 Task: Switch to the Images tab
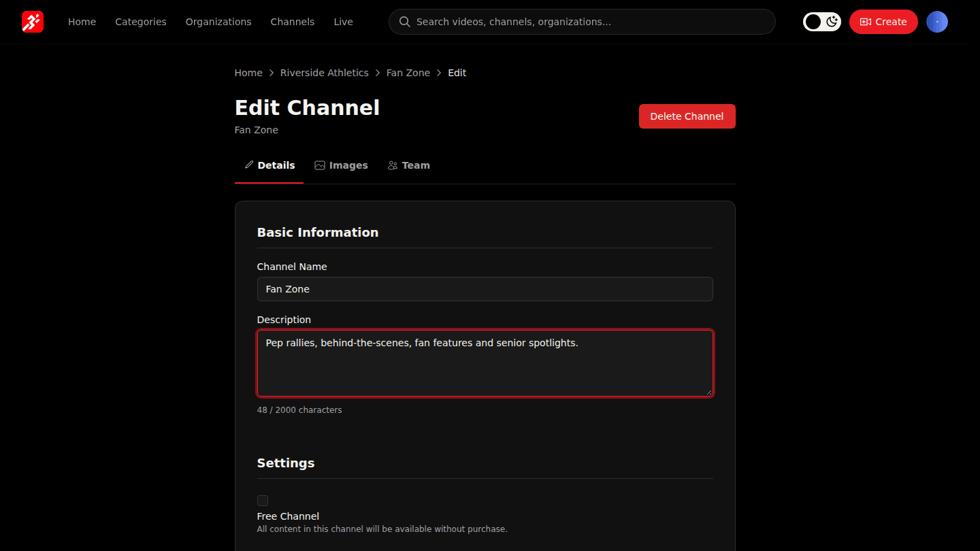pyautogui.click(x=341, y=165)
